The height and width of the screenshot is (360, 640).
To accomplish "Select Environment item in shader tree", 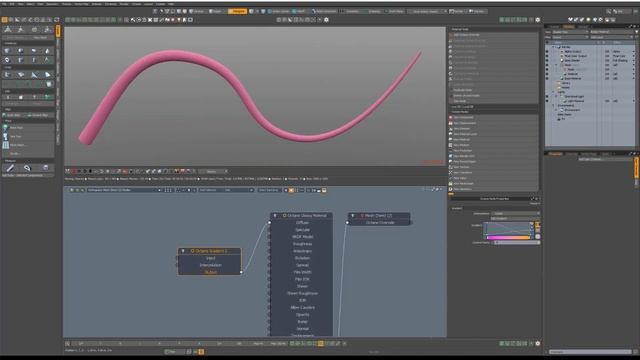I will (x=571, y=110).
